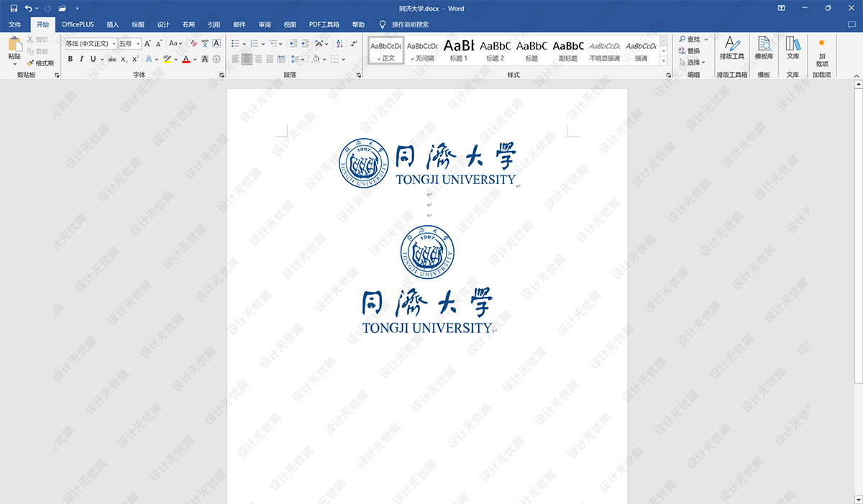Select the Format Painter (格式刷) tool
The image size is (863, 504).
tap(40, 63)
